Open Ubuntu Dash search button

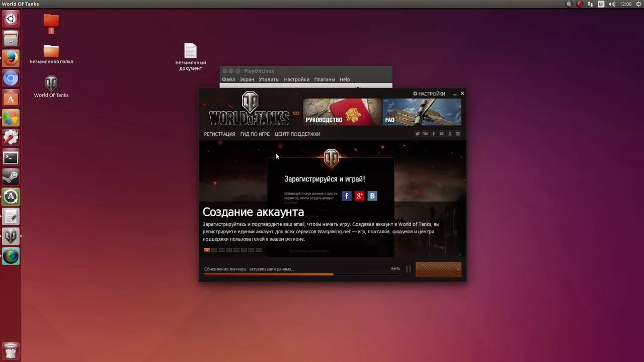pos(11,19)
